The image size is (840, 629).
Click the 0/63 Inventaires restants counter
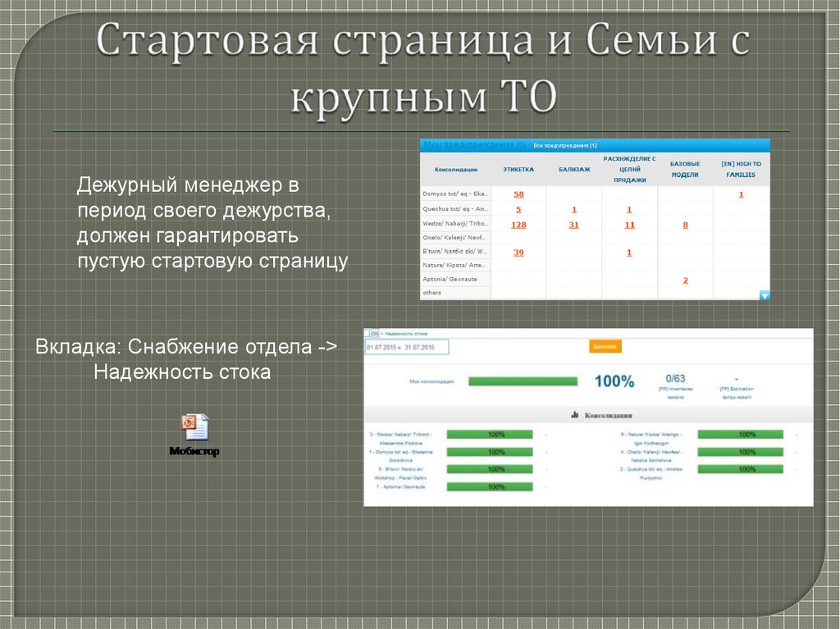[x=673, y=378]
